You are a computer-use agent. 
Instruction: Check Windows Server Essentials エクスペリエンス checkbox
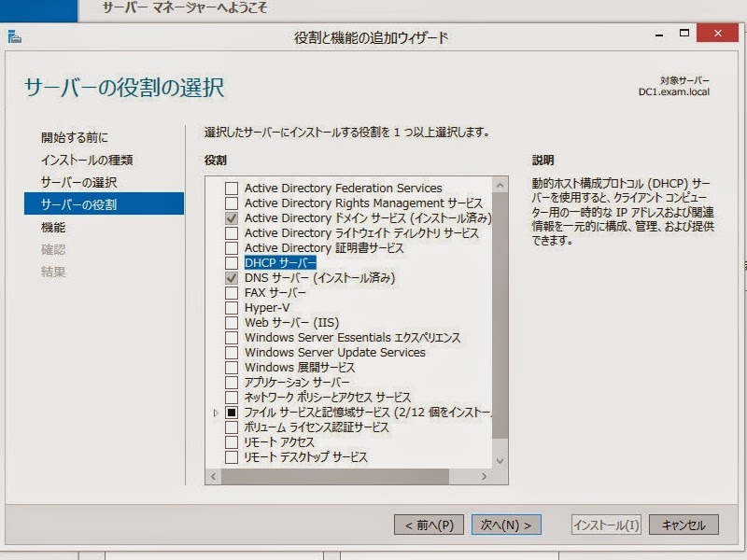pos(232,338)
